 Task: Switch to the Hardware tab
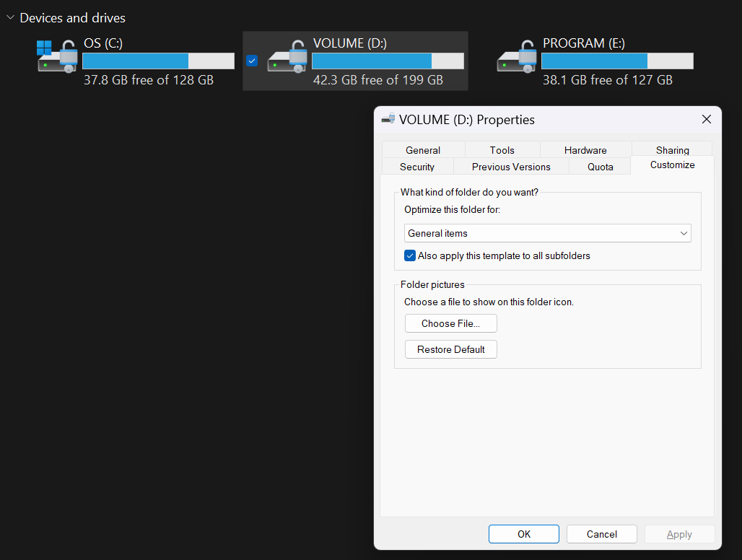585,150
